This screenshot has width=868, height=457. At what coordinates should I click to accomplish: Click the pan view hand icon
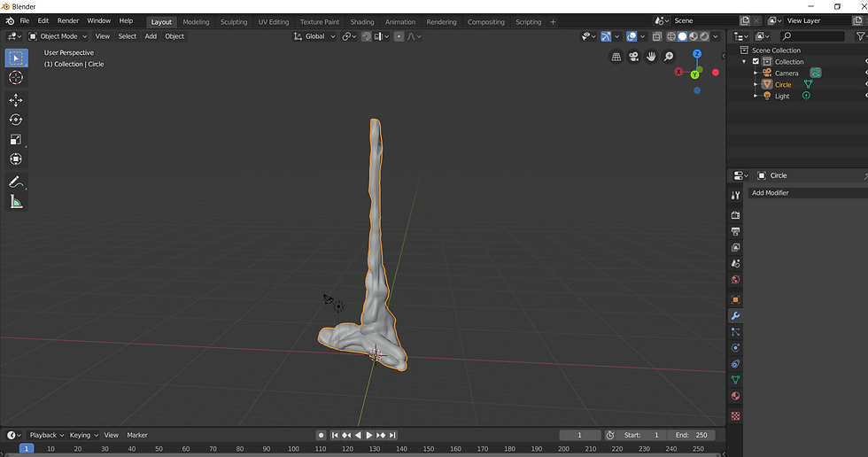652,57
